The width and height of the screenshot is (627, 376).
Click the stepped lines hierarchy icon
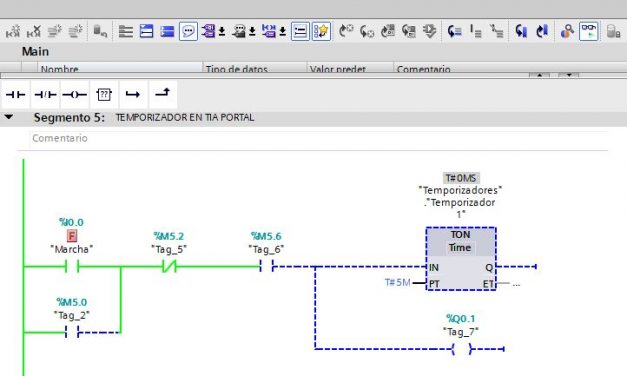coord(497,31)
